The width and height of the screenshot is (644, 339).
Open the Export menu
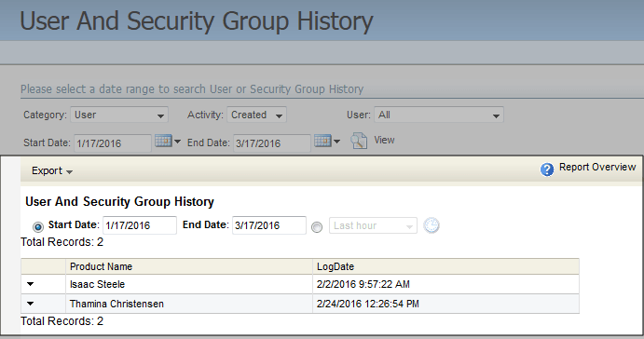pyautogui.click(x=52, y=170)
